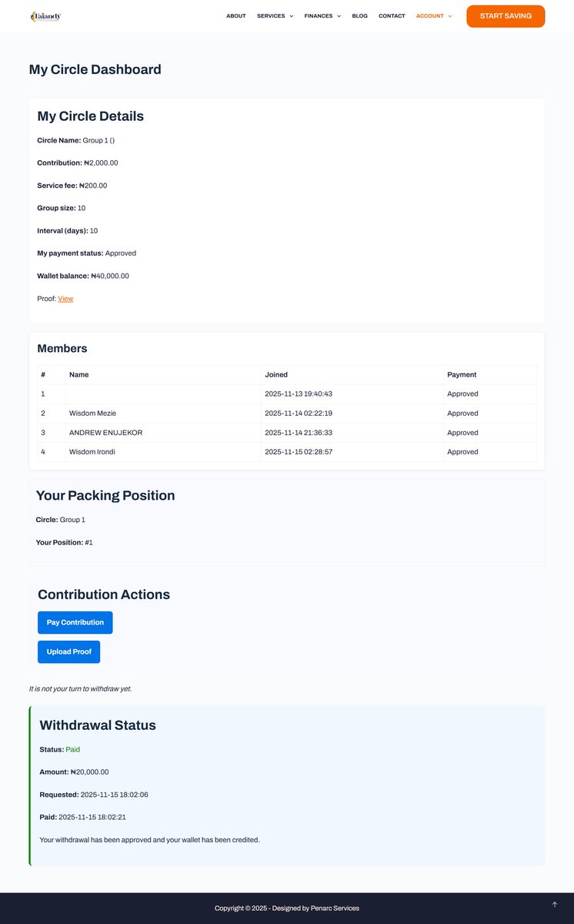
Task: Open the ABOUT menu item
Action: coord(236,16)
